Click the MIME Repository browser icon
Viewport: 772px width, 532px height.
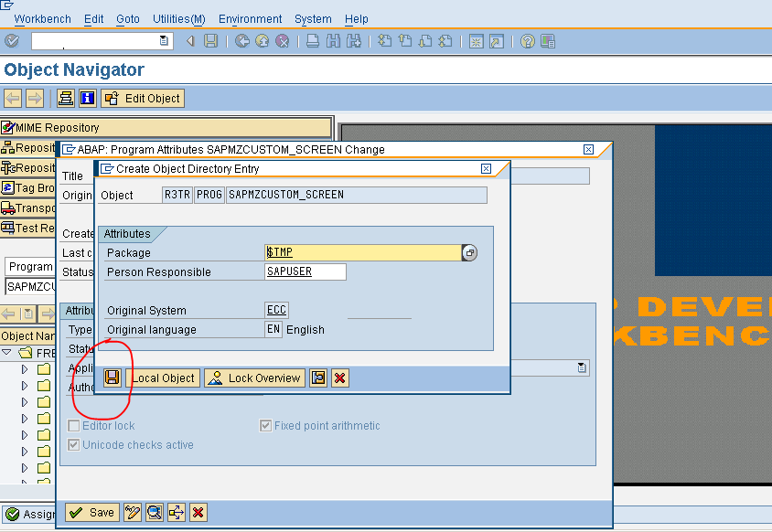point(11,127)
